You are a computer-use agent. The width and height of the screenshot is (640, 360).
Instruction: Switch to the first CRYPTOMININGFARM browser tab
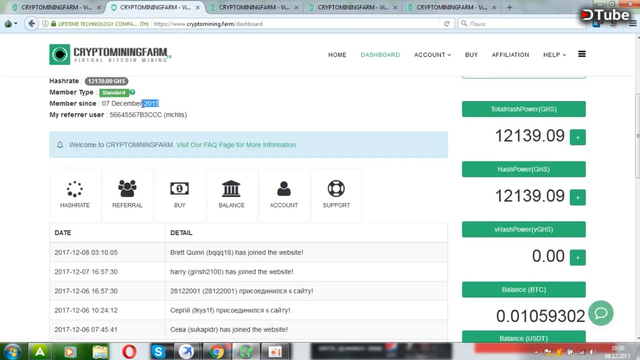[x=56, y=7]
